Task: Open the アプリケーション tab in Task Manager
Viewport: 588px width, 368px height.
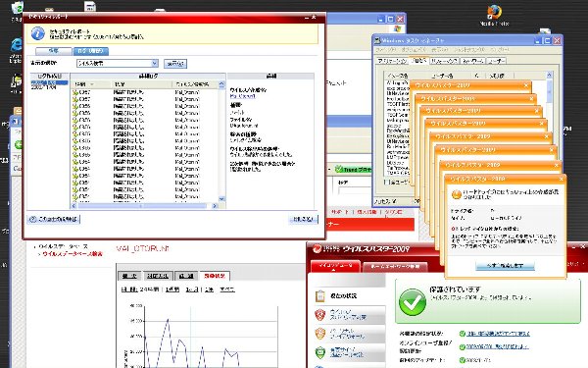Action: (x=392, y=61)
